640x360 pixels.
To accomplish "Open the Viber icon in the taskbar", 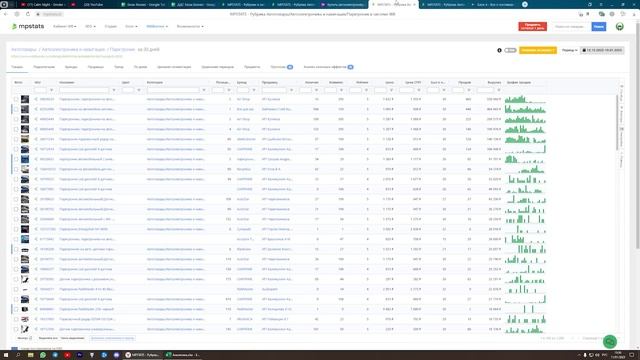I will (116, 355).
